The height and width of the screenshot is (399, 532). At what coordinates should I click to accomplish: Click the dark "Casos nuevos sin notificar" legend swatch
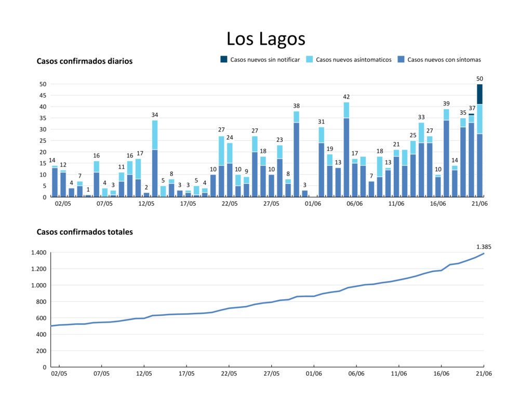[224, 60]
